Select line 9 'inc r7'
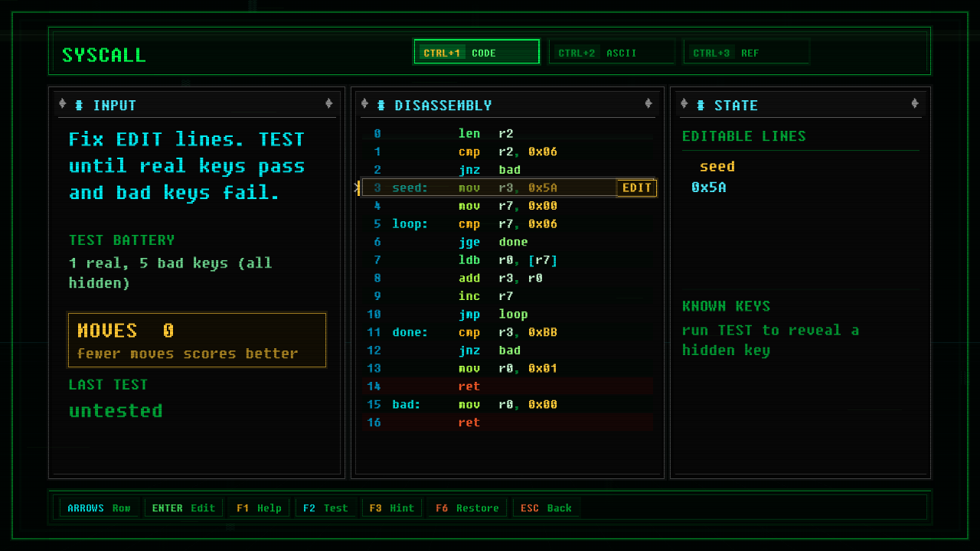The image size is (980, 551). [507, 296]
